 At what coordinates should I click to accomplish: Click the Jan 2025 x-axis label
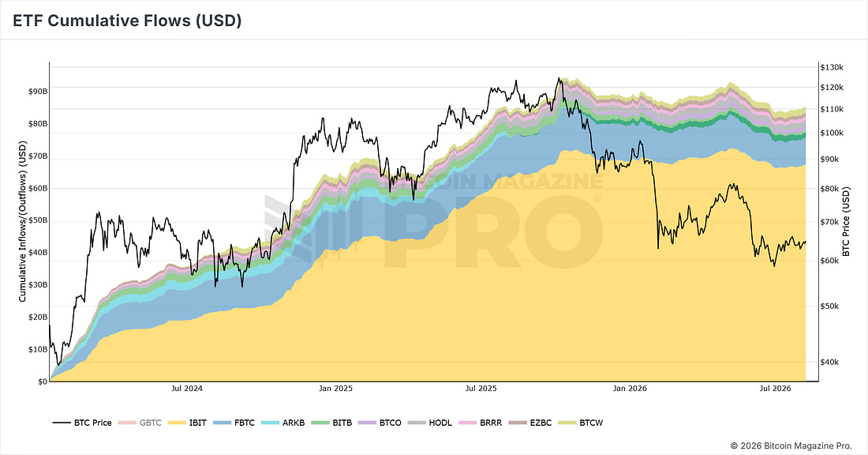point(335,389)
